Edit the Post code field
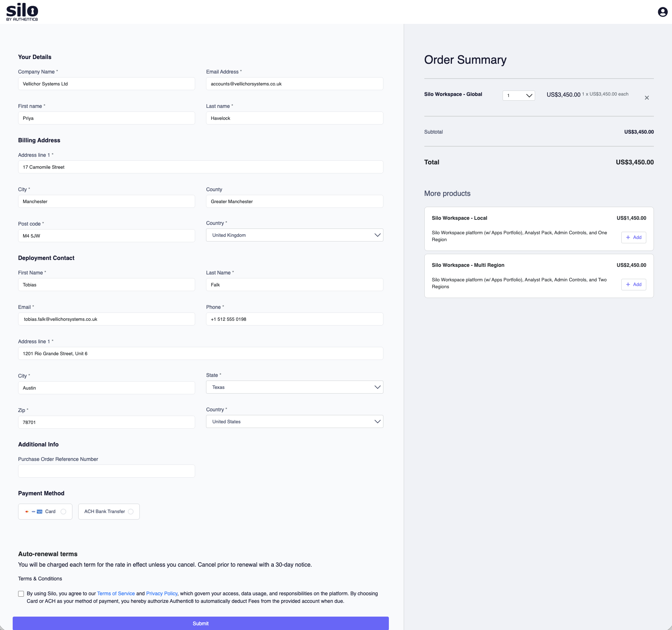 (x=106, y=236)
